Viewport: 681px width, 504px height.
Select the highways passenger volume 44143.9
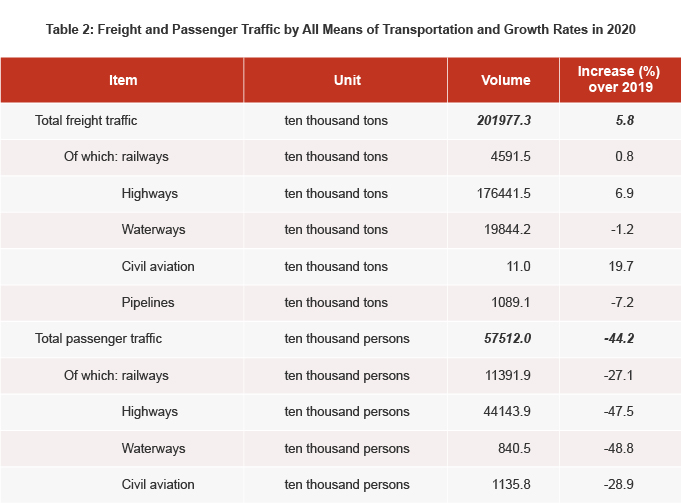(x=506, y=411)
